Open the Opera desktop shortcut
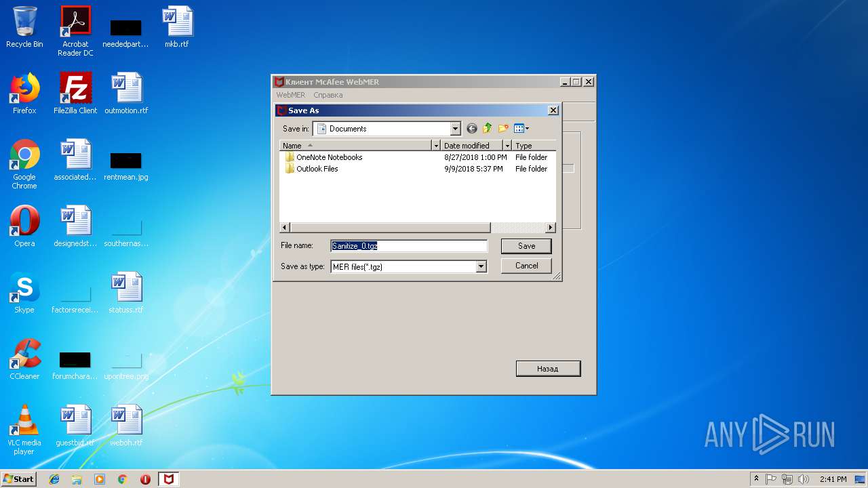Viewport: 868px width, 488px height. pos(24,226)
